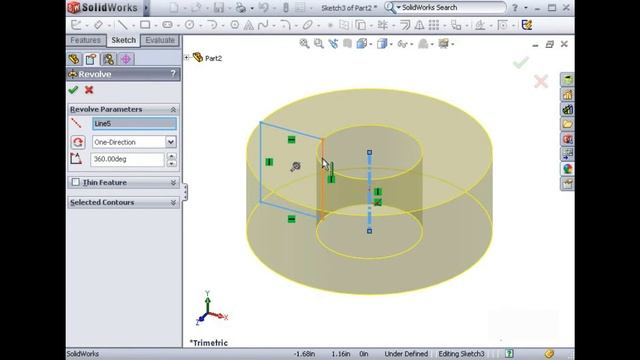This screenshot has height=360, width=640.
Task: Click the Rapid Sketch icon
Action: 527,25
